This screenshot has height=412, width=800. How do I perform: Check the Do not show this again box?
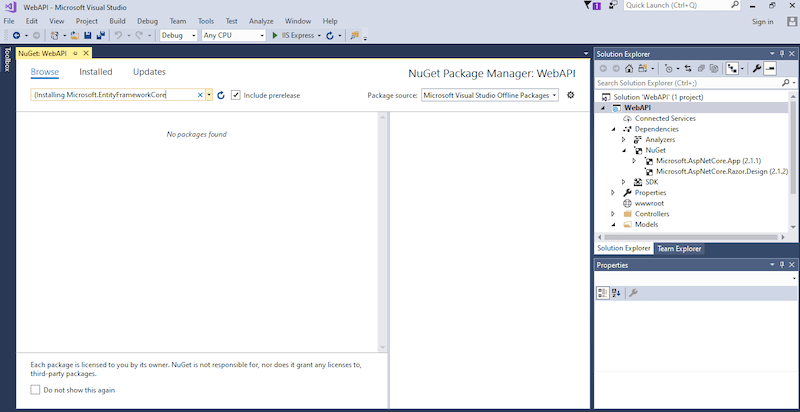(x=35, y=390)
